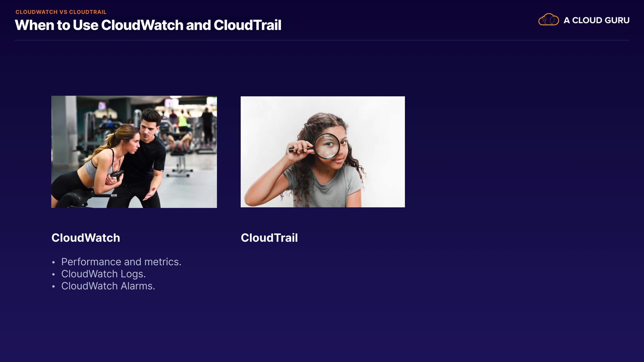Viewport: 644px width, 362px height.
Task: Click the Performance and metrics bullet text
Action: click(x=121, y=262)
